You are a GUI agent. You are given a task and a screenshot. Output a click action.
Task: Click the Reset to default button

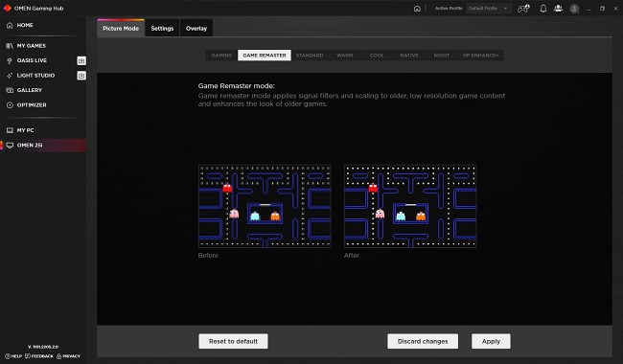[x=233, y=341]
